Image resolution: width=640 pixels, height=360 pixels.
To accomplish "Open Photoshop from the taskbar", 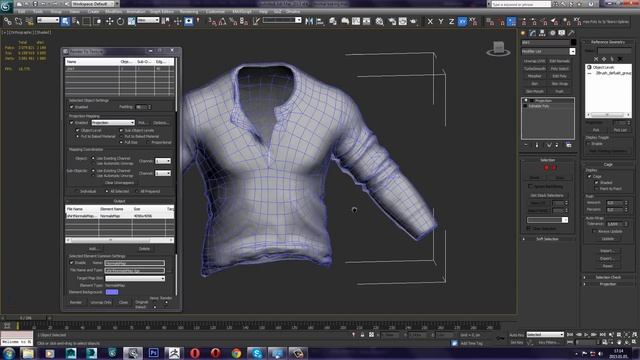I will point(154,353).
